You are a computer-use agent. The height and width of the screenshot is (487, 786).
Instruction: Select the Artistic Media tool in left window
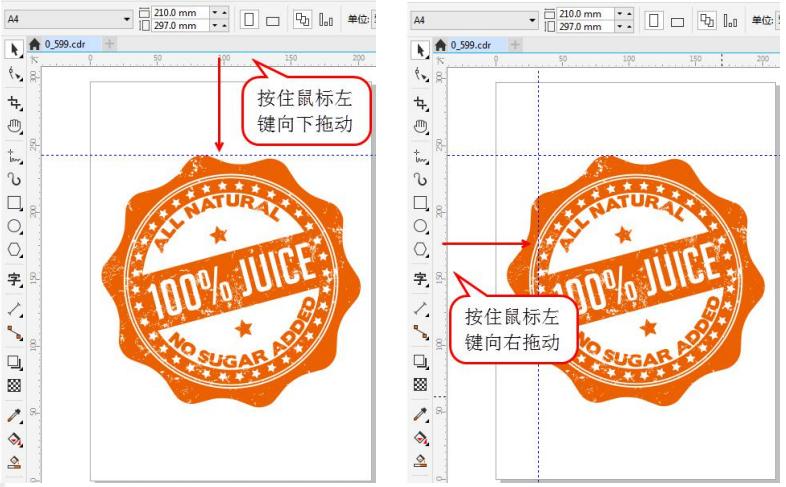(x=15, y=179)
